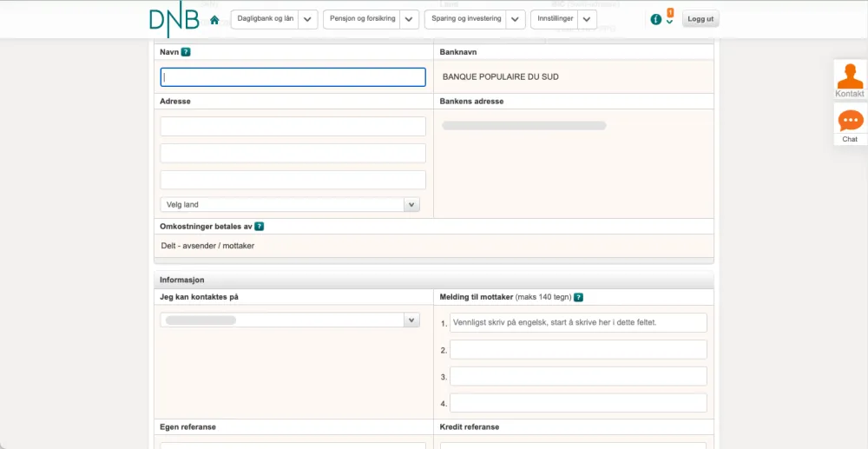Click message line 4 text field
Viewport: 868px width, 449px height.
point(578,403)
